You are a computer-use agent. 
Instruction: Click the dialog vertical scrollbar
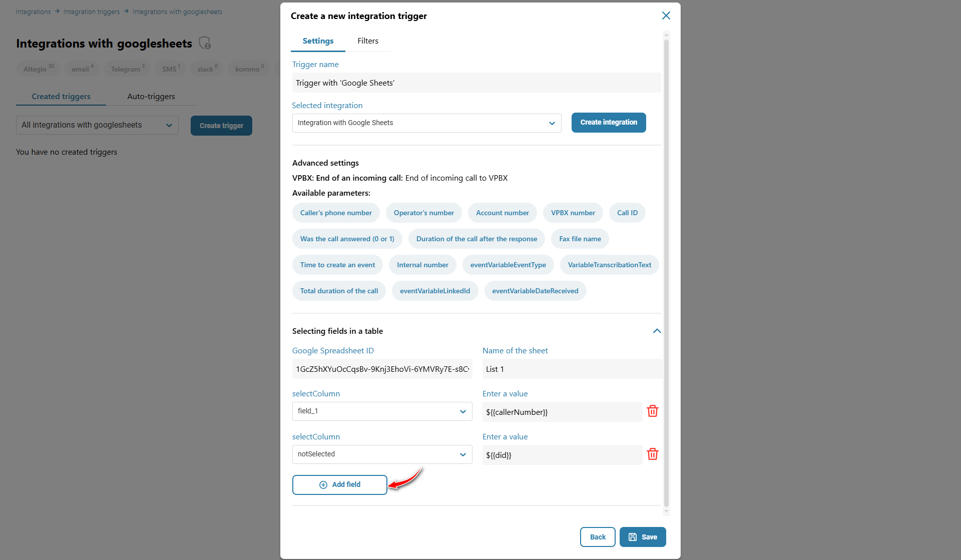(666, 273)
